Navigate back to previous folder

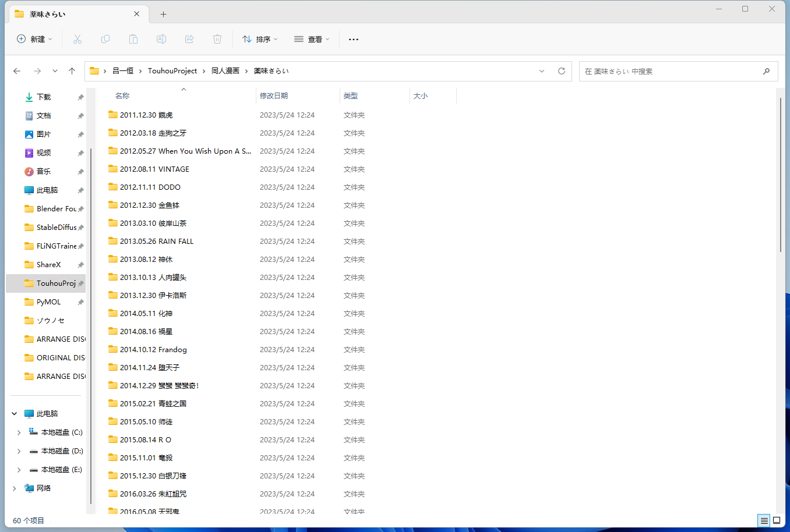pos(17,71)
